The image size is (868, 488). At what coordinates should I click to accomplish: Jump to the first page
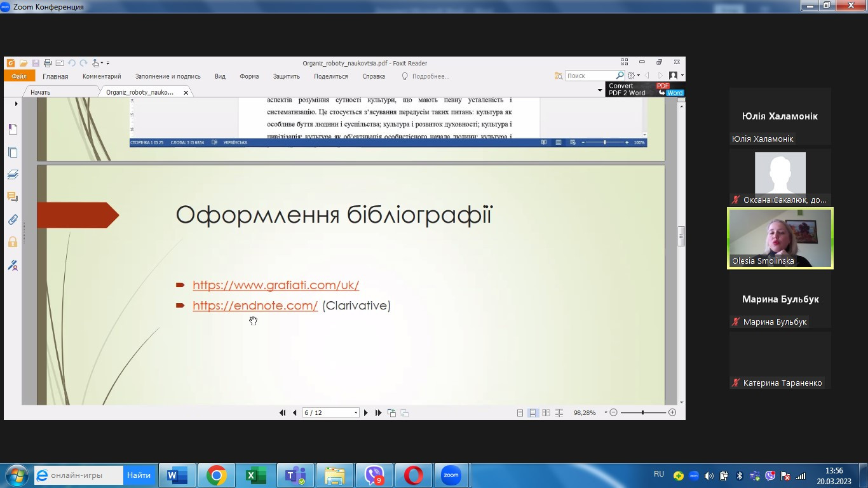pyautogui.click(x=282, y=413)
